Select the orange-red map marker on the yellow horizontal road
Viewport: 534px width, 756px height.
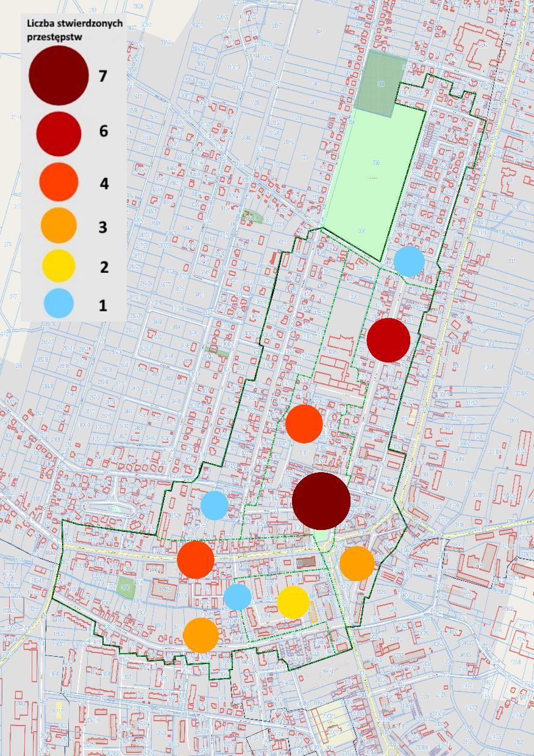coord(196,559)
